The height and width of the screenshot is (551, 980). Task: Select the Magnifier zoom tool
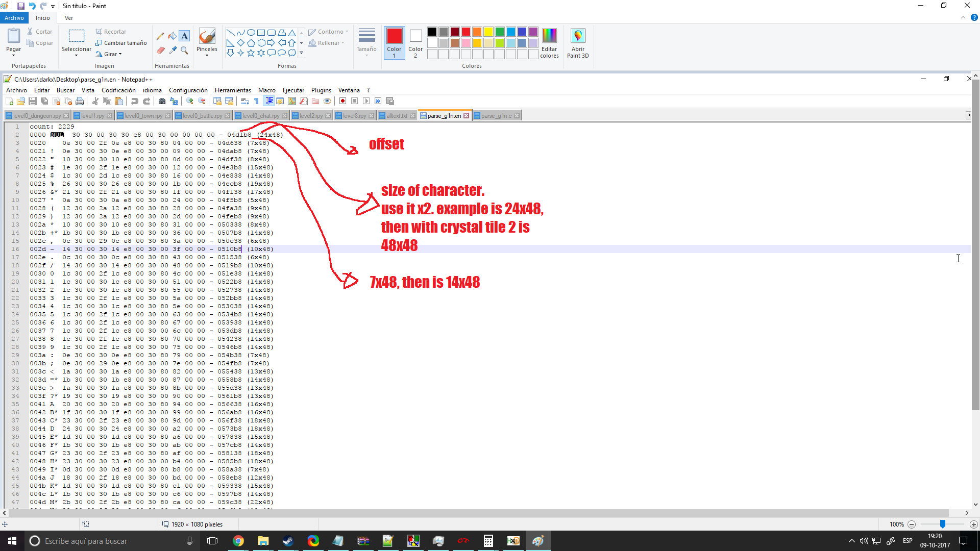[184, 50]
